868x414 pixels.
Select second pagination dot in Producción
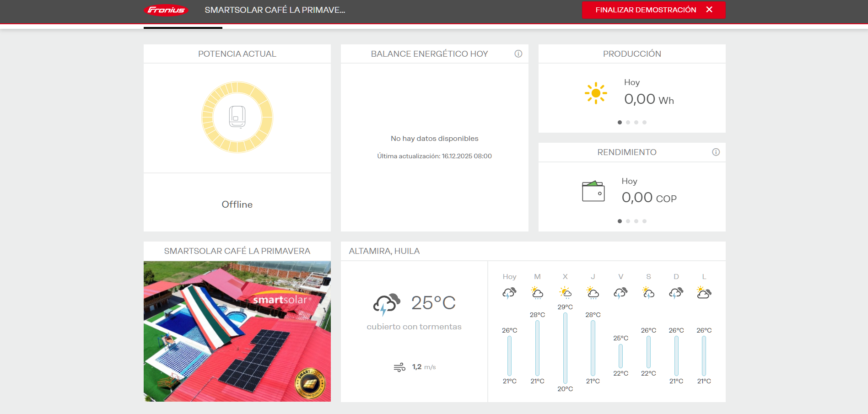click(x=628, y=123)
